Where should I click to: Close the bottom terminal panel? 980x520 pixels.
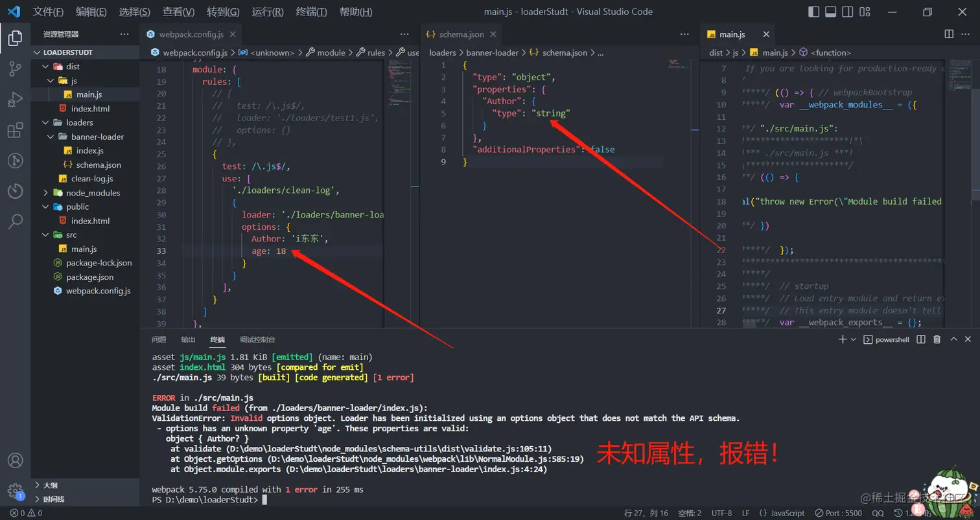(968, 339)
